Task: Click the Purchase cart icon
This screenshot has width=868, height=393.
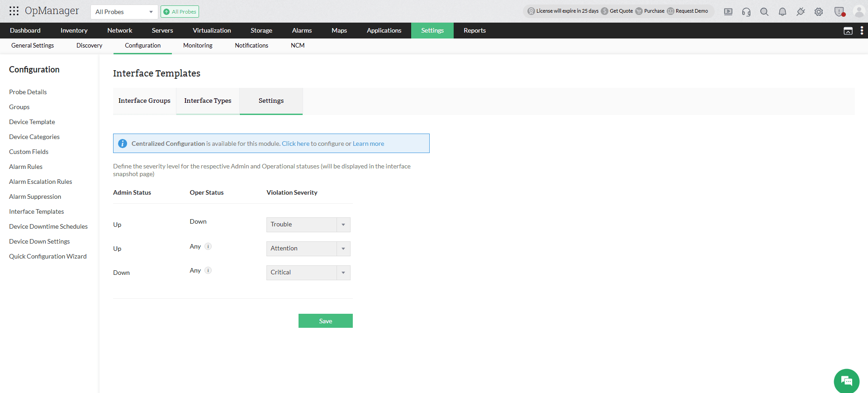Action: pyautogui.click(x=639, y=11)
